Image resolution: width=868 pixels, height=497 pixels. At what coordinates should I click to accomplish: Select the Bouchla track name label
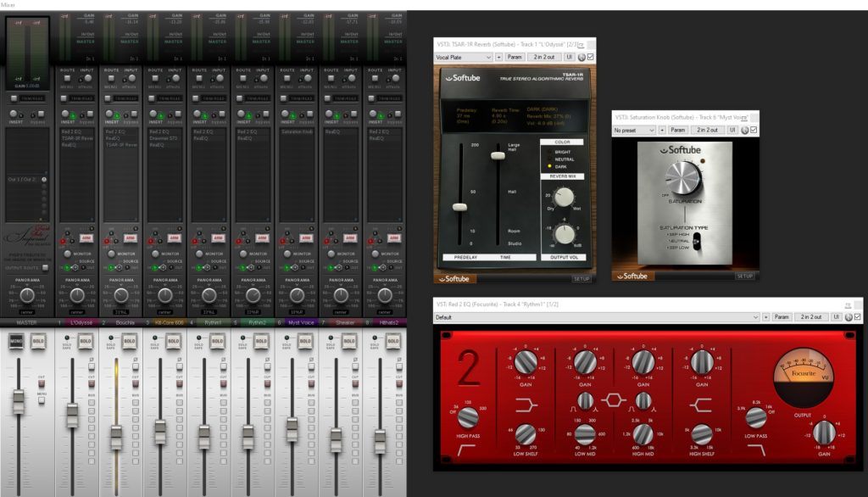[x=125, y=322]
